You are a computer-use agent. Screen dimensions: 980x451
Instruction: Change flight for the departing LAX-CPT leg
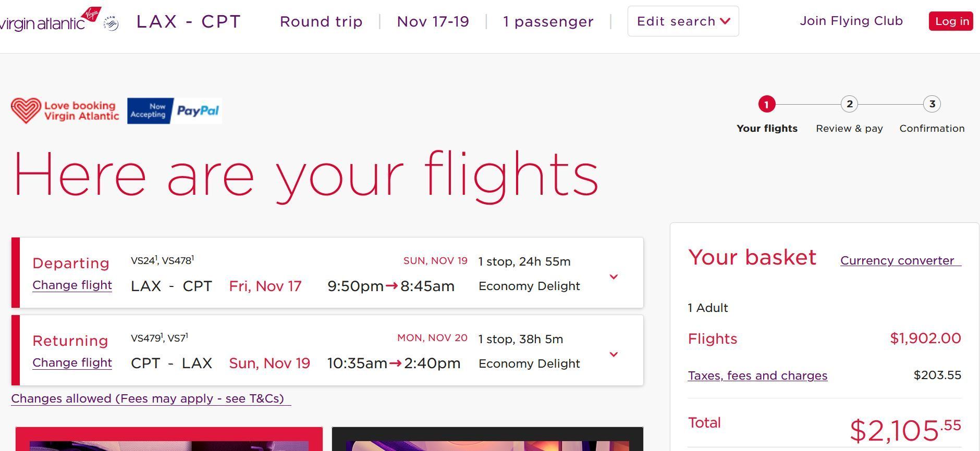tap(72, 285)
